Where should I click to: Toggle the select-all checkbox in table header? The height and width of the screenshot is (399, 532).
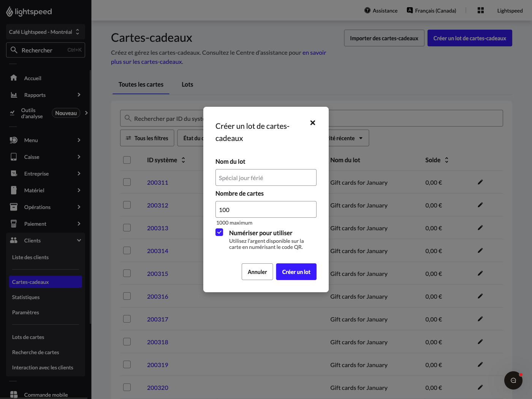click(x=127, y=160)
